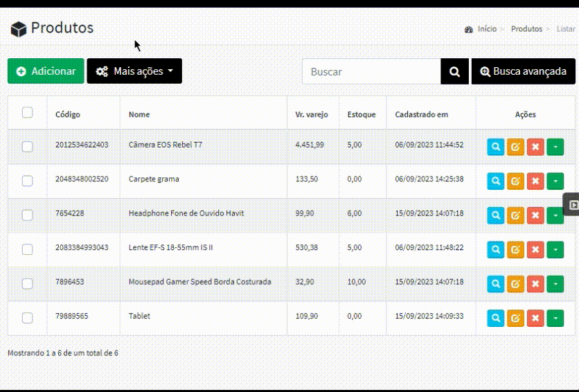This screenshot has height=392, width=579.
Task: Click the magnifier search button beside Buscar
Action: pos(454,71)
